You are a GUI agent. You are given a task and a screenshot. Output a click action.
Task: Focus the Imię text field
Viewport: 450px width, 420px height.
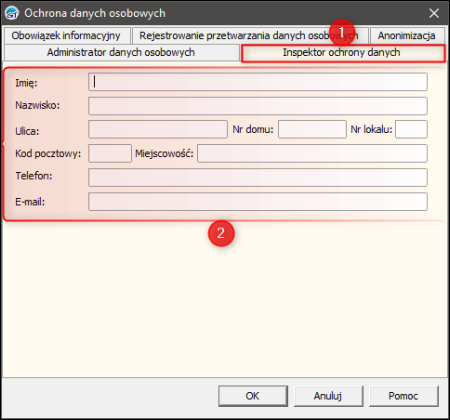[x=258, y=82]
